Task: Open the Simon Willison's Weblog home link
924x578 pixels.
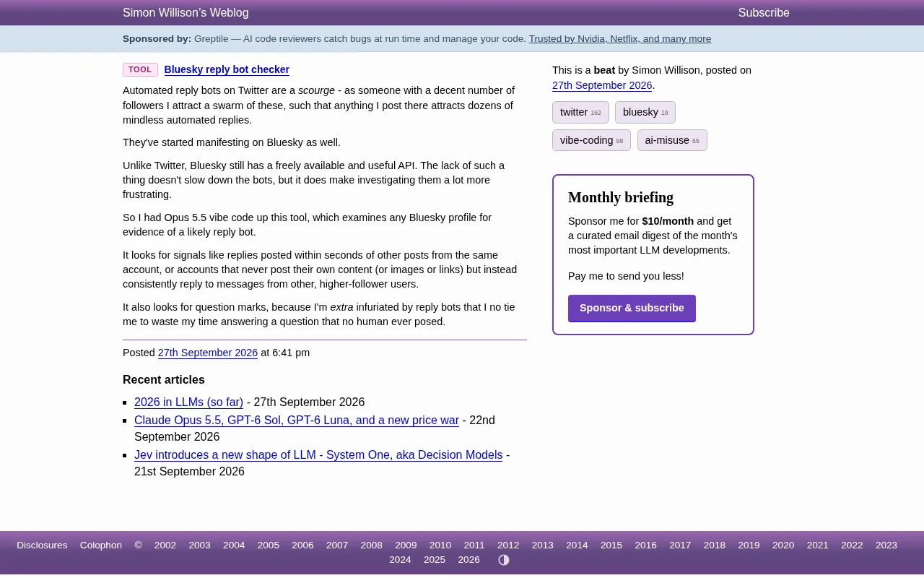Action: (x=186, y=13)
